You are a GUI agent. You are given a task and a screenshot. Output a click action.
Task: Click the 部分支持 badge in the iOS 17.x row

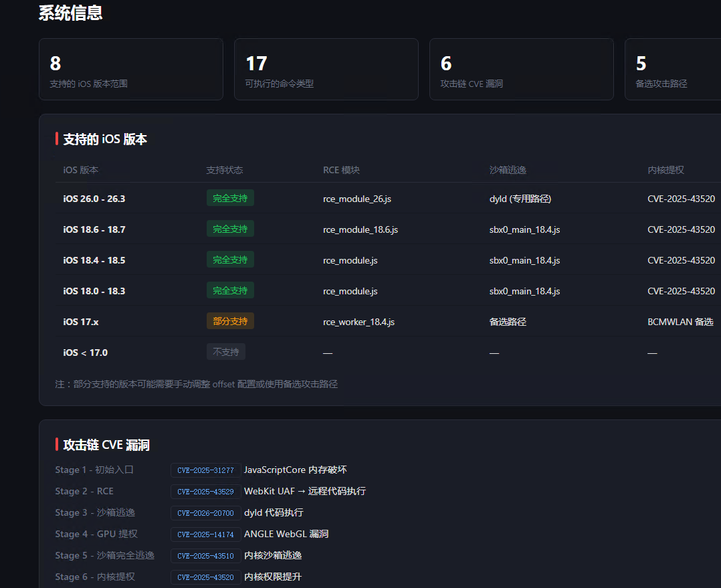230,321
